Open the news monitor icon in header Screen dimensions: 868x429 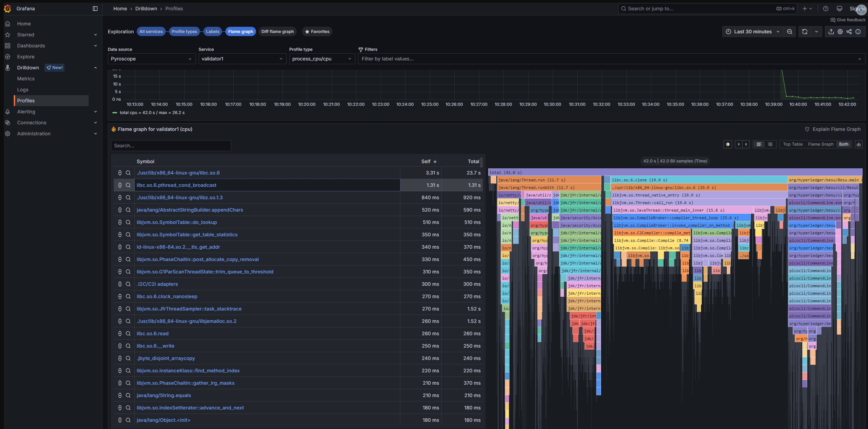pyautogui.click(x=839, y=9)
